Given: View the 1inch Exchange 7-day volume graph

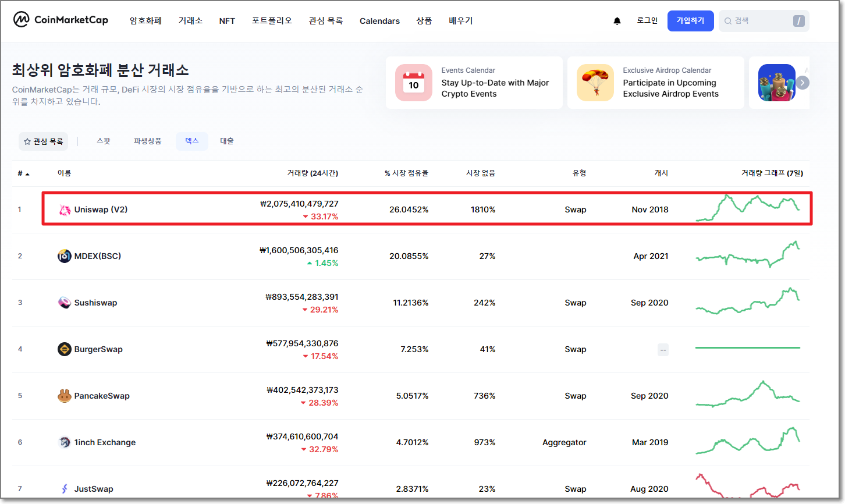Looking at the screenshot, I should tap(748, 441).
